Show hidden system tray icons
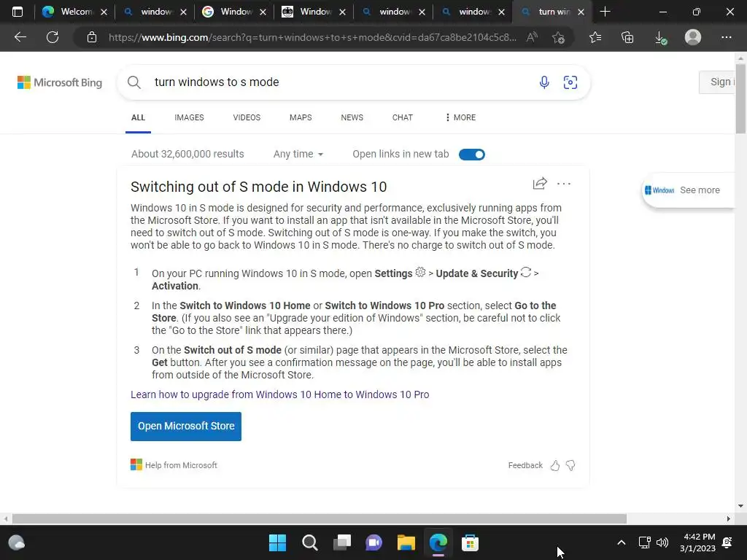The image size is (747, 560). (x=621, y=542)
